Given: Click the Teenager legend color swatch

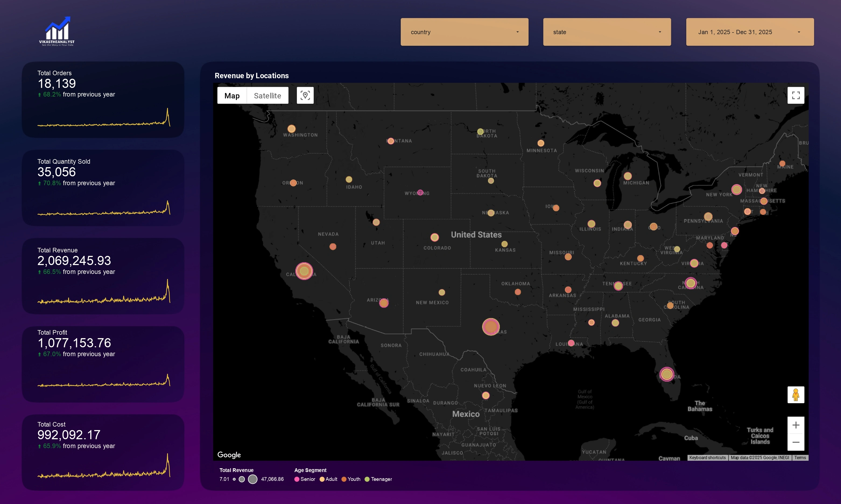Looking at the screenshot, I should [x=367, y=479].
